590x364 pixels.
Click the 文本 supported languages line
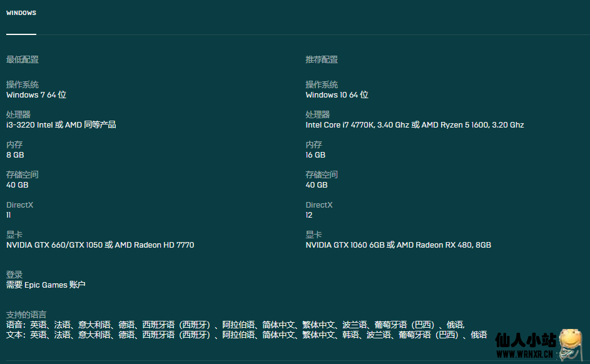pyautogui.click(x=247, y=335)
